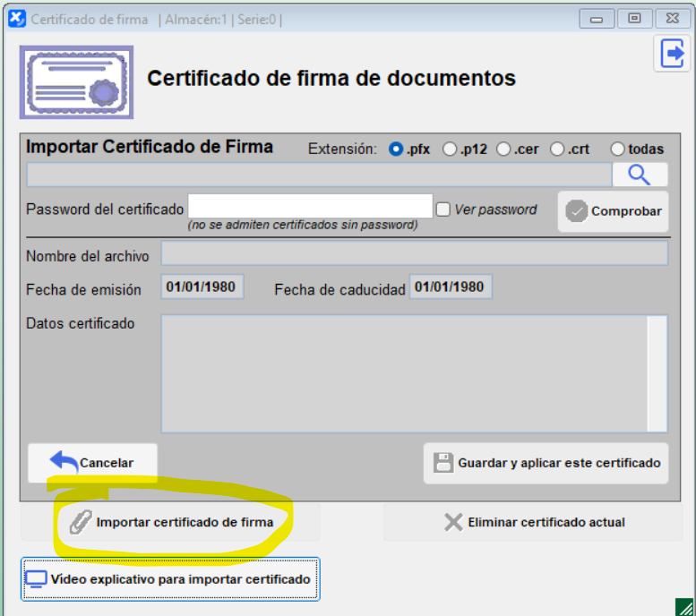This screenshot has width=696, height=616.
Task: Click the Fecha de caducidad date field
Action: (x=450, y=287)
